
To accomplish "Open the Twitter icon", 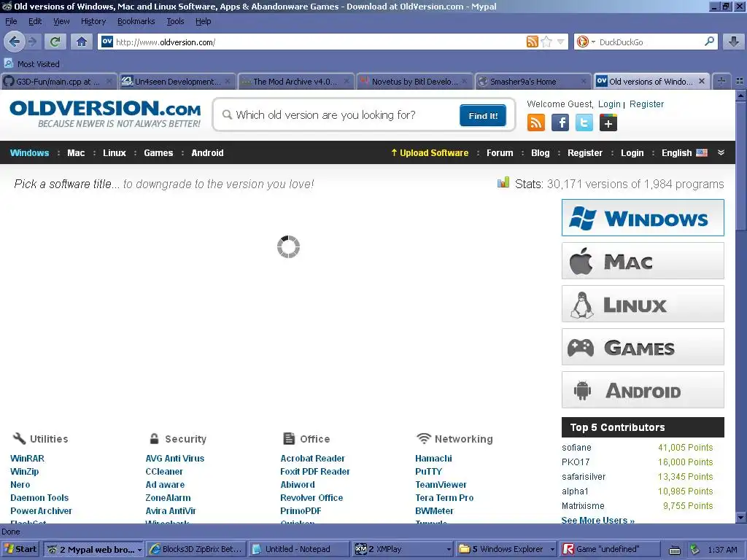I will tap(584, 122).
